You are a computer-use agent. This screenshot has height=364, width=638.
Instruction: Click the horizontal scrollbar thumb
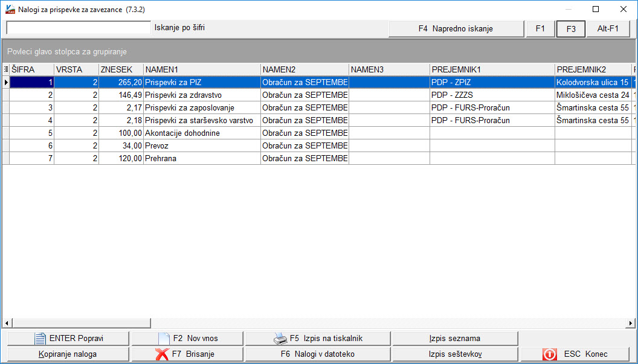(81, 324)
